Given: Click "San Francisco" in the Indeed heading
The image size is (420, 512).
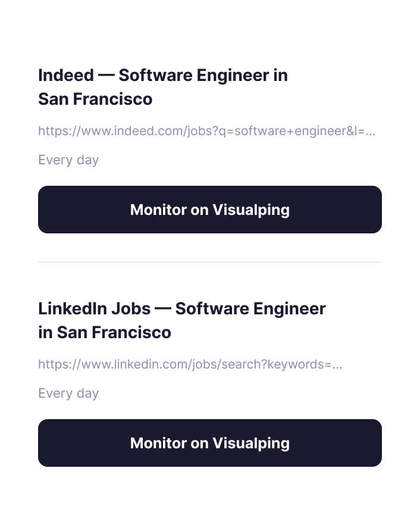Looking at the screenshot, I should coord(95,99).
